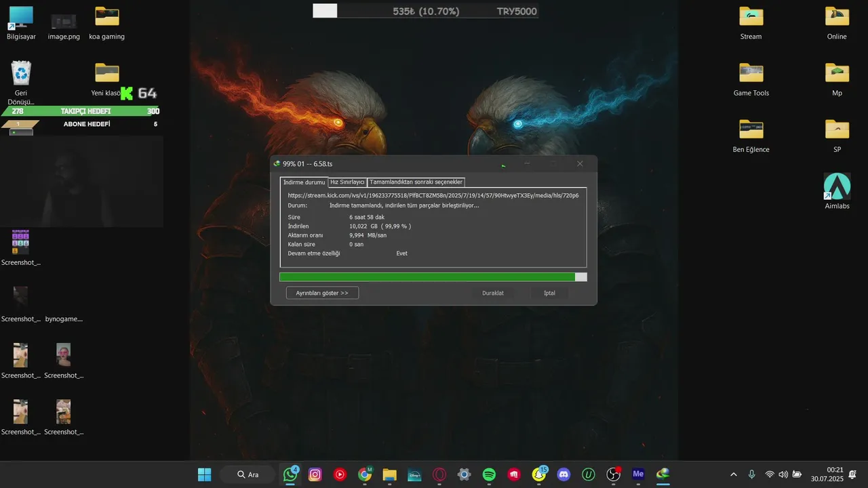Click the İptal button
Viewport: 868px width, 488px height.
click(549, 293)
